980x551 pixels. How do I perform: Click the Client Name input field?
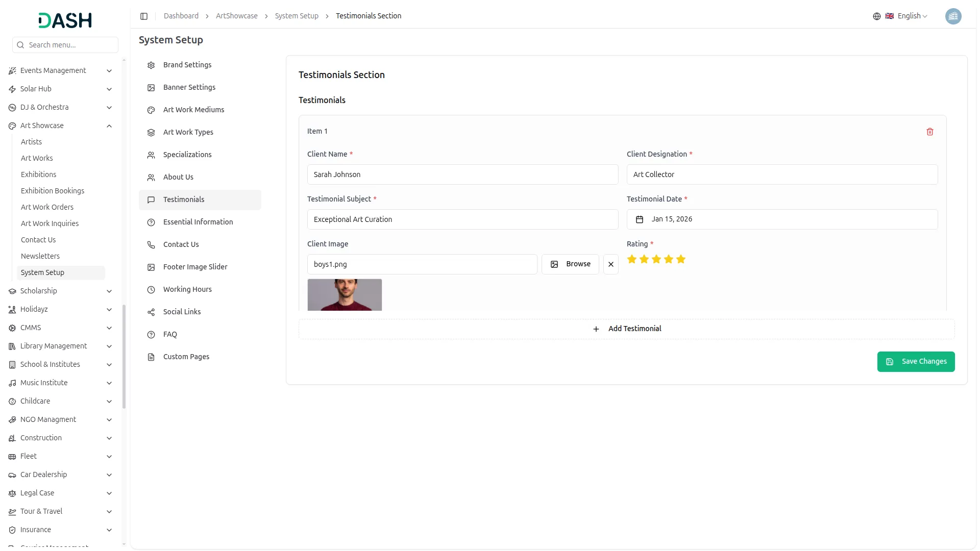[x=462, y=174]
